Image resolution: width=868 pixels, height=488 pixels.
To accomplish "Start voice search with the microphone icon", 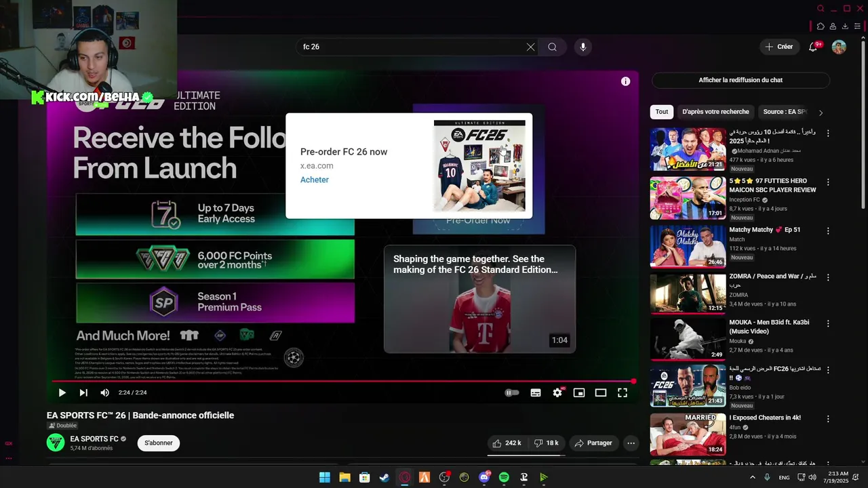I will pyautogui.click(x=583, y=47).
